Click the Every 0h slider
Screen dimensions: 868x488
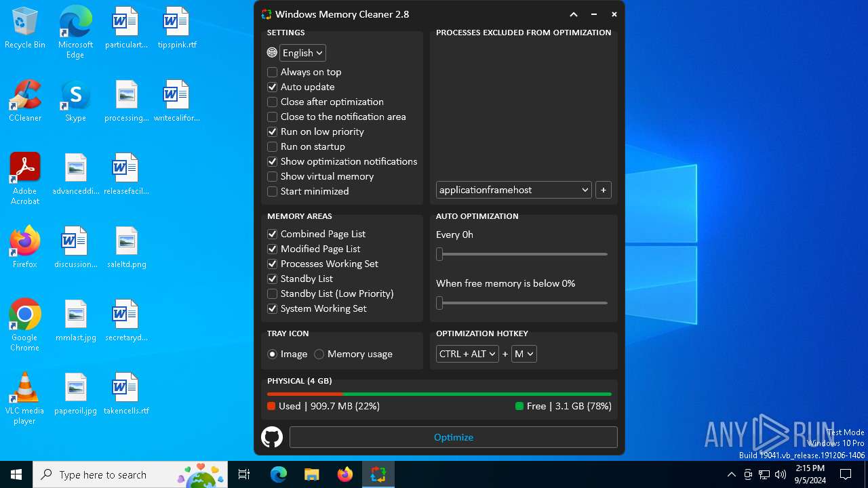click(521, 254)
